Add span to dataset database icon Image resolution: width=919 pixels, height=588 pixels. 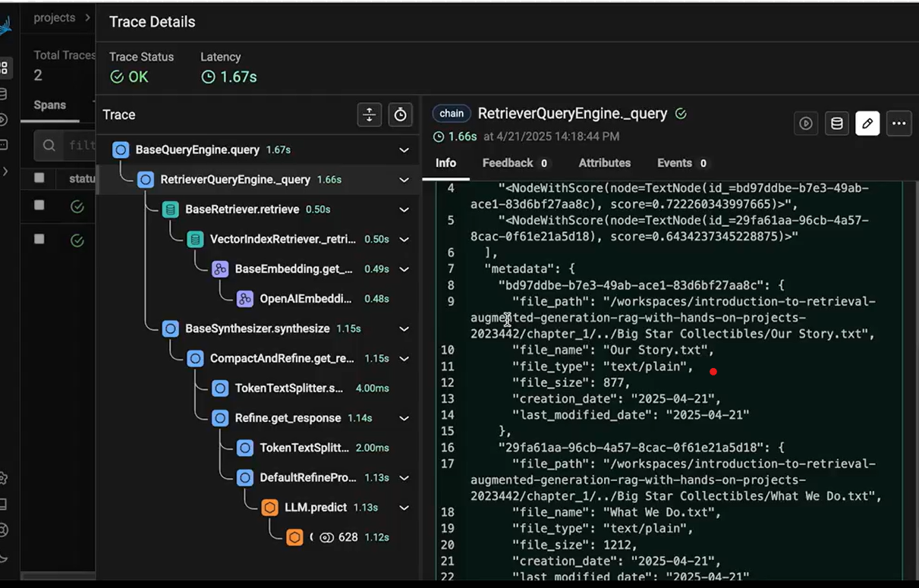pos(837,123)
